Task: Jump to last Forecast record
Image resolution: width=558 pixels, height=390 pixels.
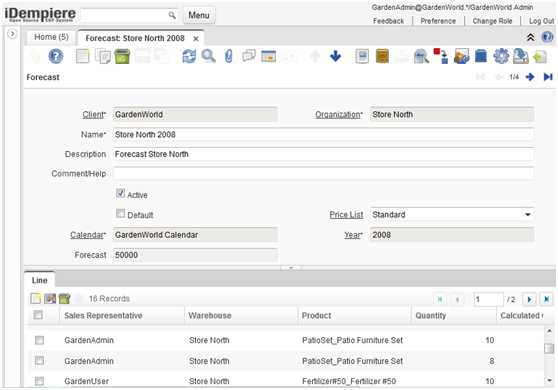Action: click(x=548, y=77)
